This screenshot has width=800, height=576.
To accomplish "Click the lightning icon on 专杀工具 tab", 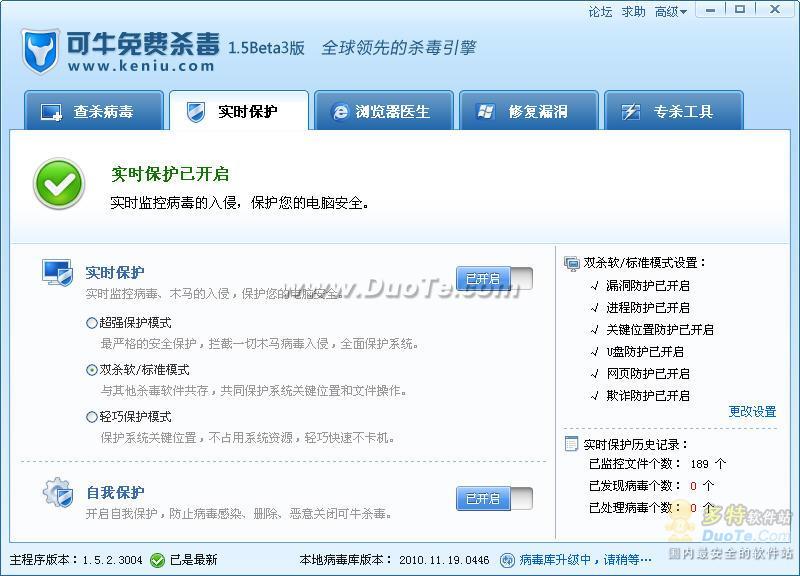I will click(631, 111).
